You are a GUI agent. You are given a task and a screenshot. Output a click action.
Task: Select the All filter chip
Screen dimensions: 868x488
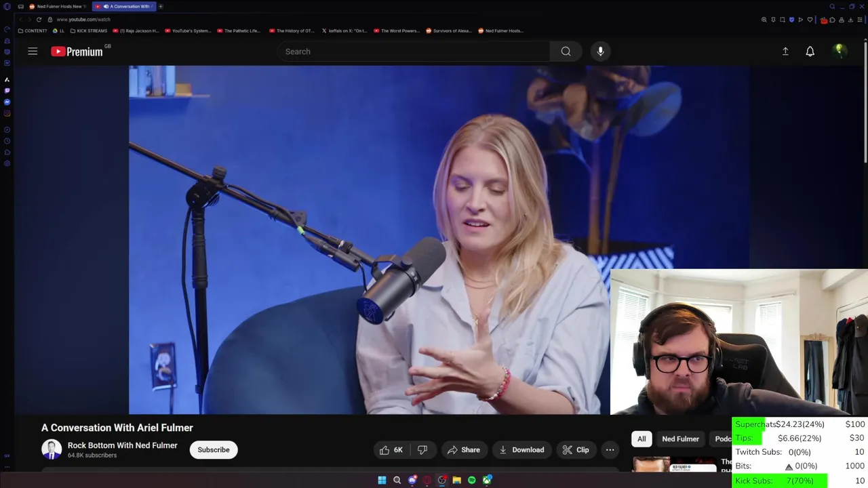point(642,439)
